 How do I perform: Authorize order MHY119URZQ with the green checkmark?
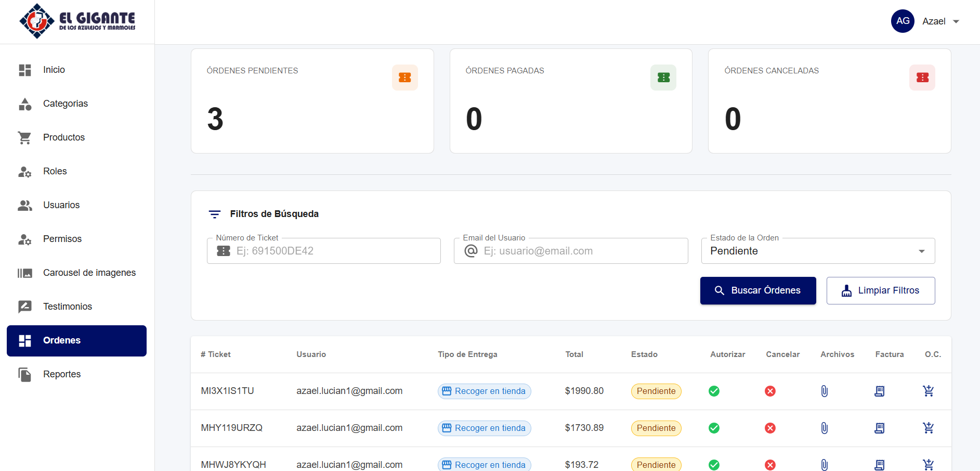tap(714, 428)
